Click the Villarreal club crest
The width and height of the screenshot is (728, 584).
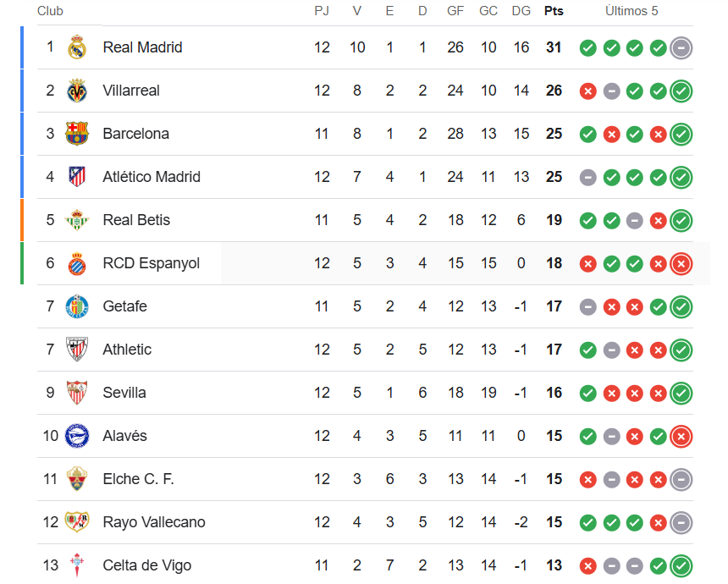pos(77,91)
